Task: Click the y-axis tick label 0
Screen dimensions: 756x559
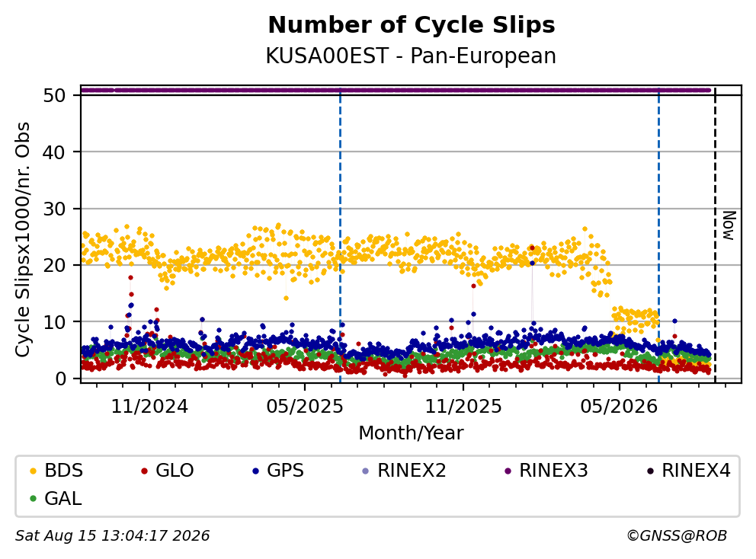Action: pyautogui.click(x=59, y=379)
